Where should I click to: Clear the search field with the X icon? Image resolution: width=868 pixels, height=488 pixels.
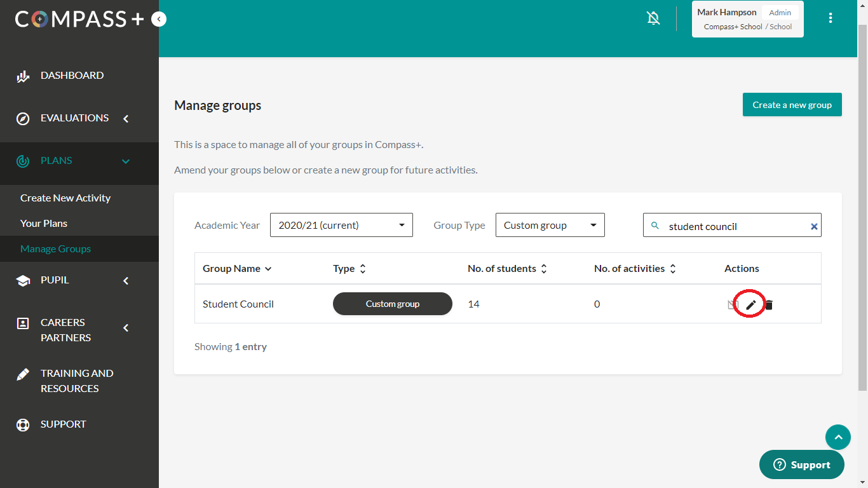(813, 226)
